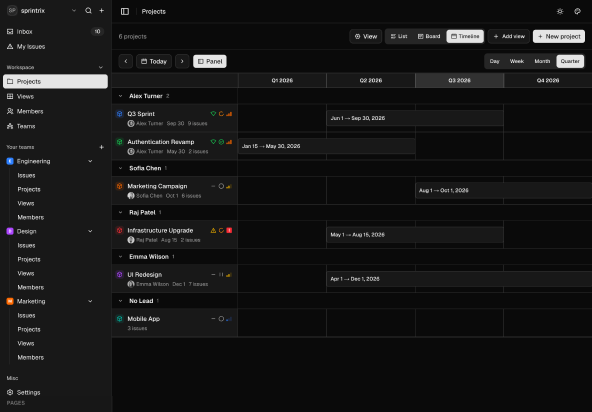
Task: Click the Authentication Revamp project cube icon
Action: click(120, 142)
